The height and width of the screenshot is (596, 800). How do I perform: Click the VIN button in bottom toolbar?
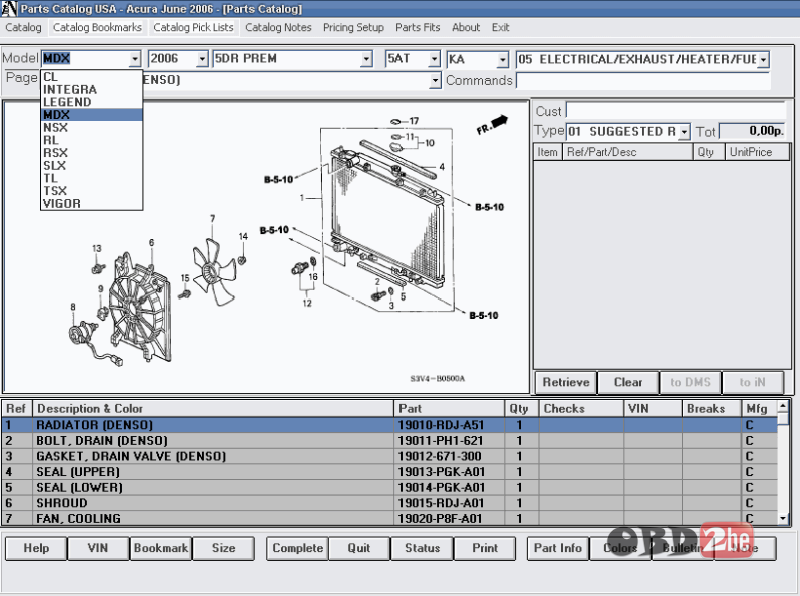(98, 548)
